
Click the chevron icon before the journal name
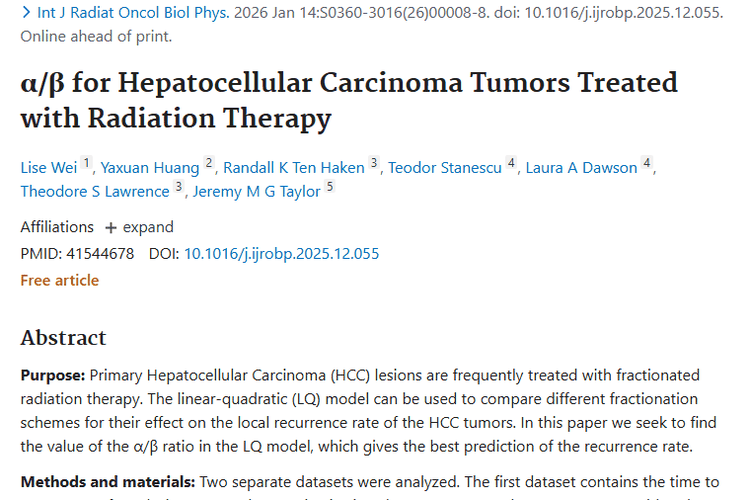pyautogui.click(x=26, y=13)
